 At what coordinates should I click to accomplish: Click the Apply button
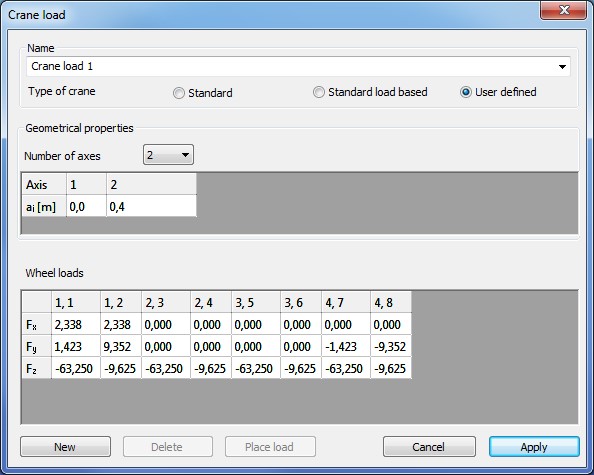point(534,447)
